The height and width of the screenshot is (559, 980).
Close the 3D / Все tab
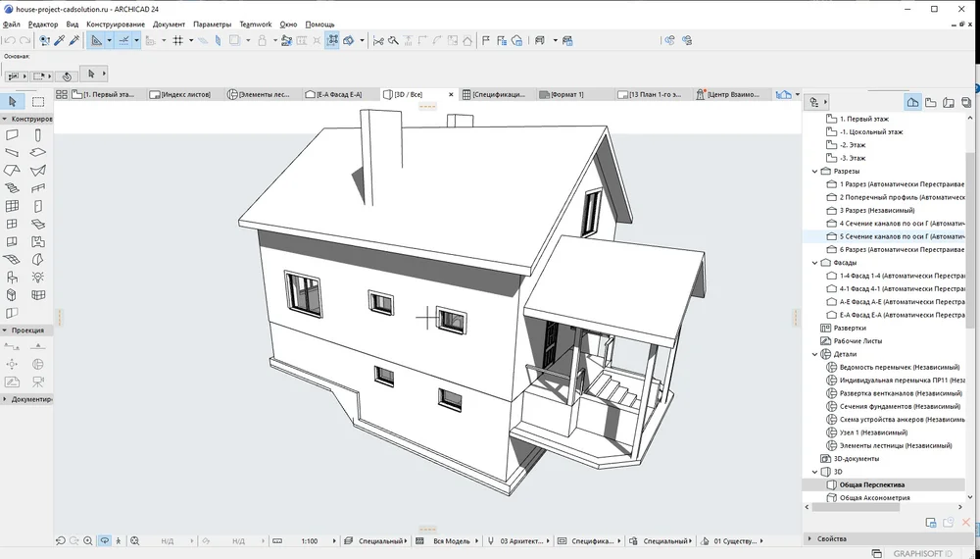tap(452, 95)
